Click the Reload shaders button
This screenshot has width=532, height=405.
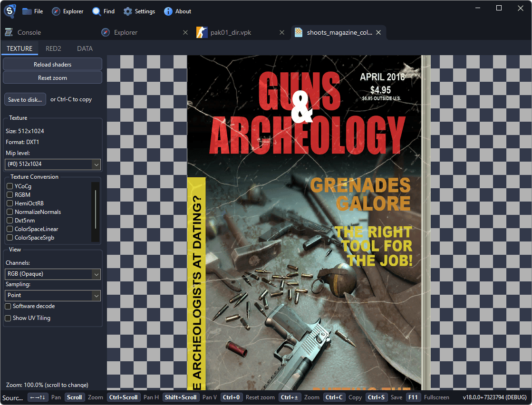52,64
